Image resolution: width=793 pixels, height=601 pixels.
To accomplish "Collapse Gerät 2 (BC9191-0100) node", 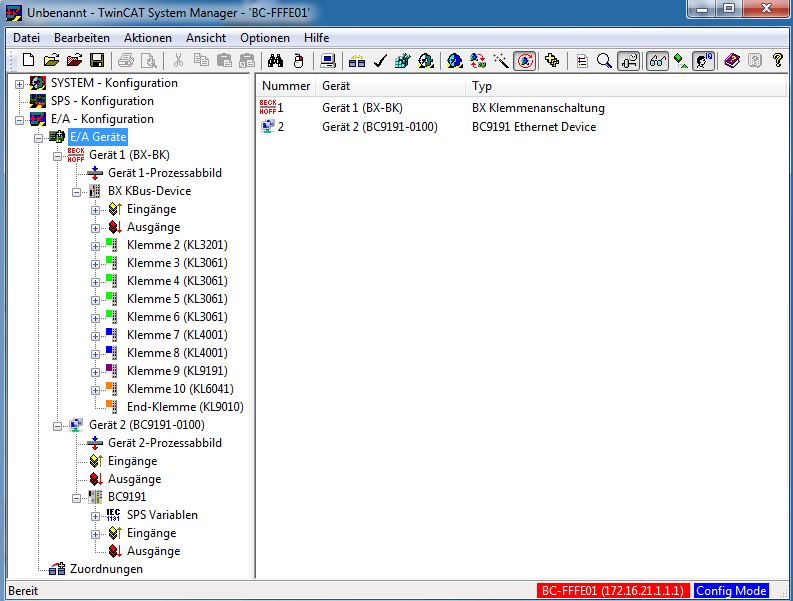I will (x=57, y=426).
